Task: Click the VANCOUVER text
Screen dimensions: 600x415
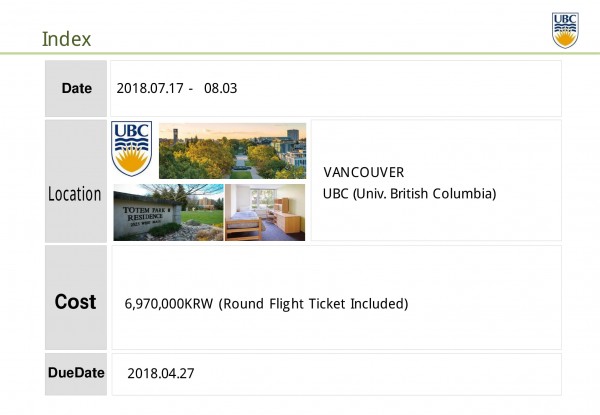Action: (x=364, y=172)
